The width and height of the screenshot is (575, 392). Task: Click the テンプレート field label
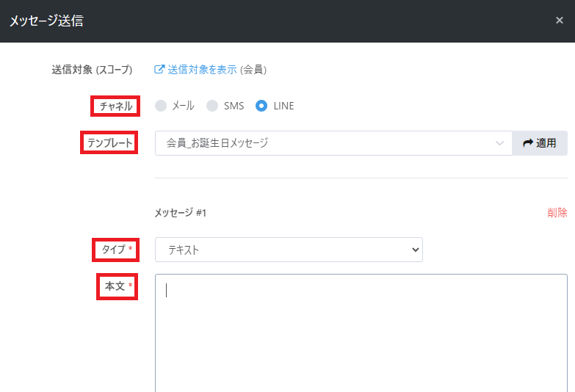point(109,143)
